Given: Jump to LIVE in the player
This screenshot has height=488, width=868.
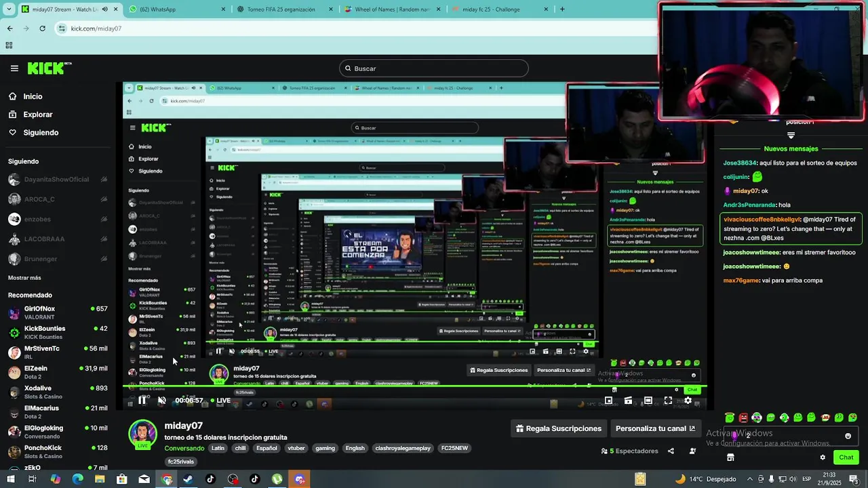Looking at the screenshot, I should click(220, 401).
